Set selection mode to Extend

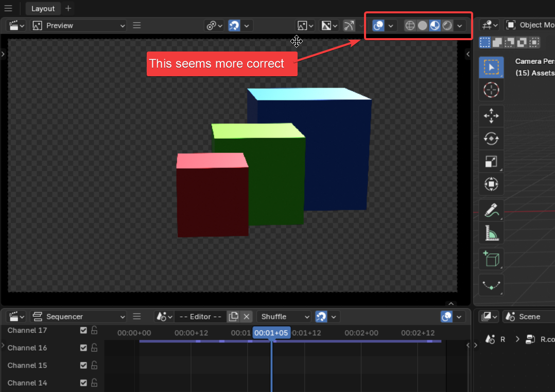coord(497,42)
